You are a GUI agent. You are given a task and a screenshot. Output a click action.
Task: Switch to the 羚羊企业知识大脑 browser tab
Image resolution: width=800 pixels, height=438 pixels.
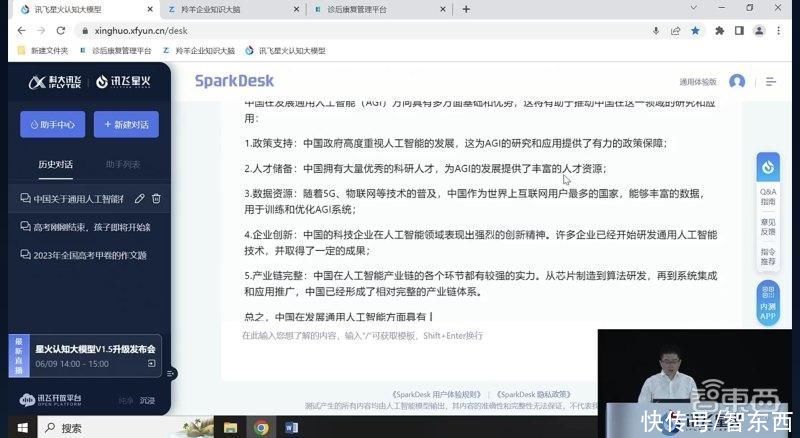tap(210, 9)
